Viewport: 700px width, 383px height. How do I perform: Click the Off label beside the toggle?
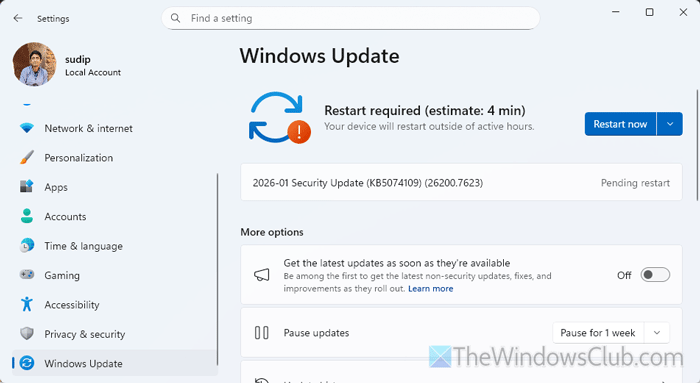[x=624, y=275]
